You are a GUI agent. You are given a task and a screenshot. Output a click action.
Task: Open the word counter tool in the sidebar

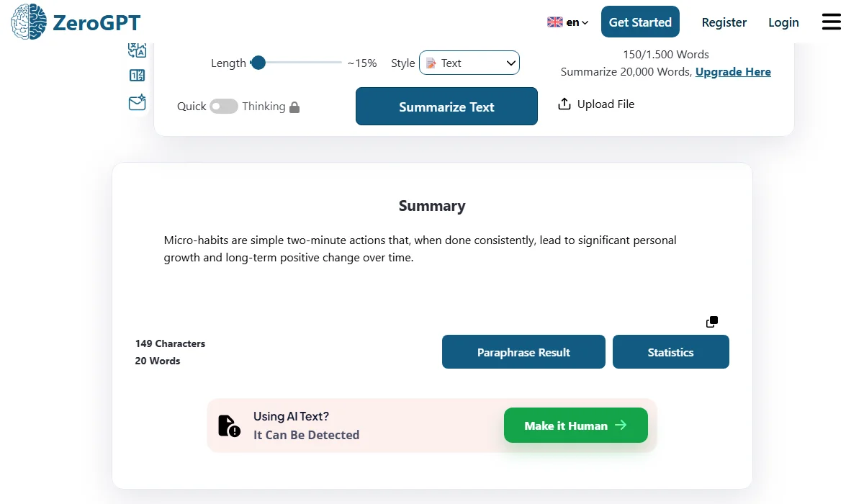[x=137, y=75]
